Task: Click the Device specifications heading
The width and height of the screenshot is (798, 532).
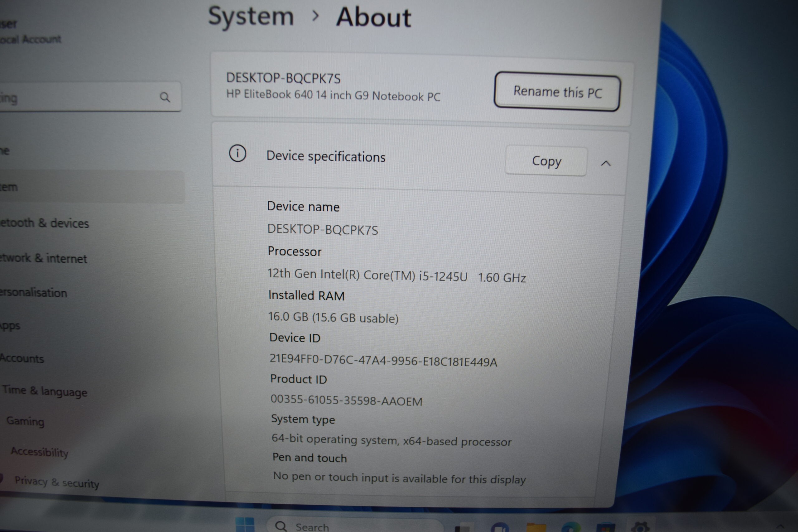Action: tap(326, 156)
